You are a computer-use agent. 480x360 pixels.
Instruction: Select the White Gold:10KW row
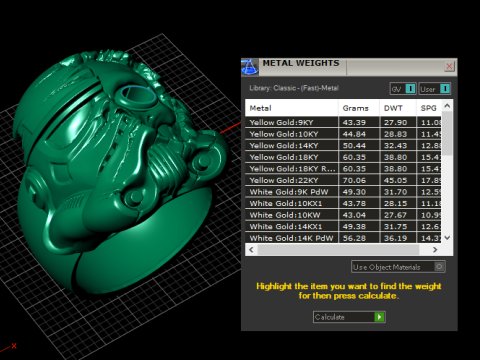click(343, 215)
